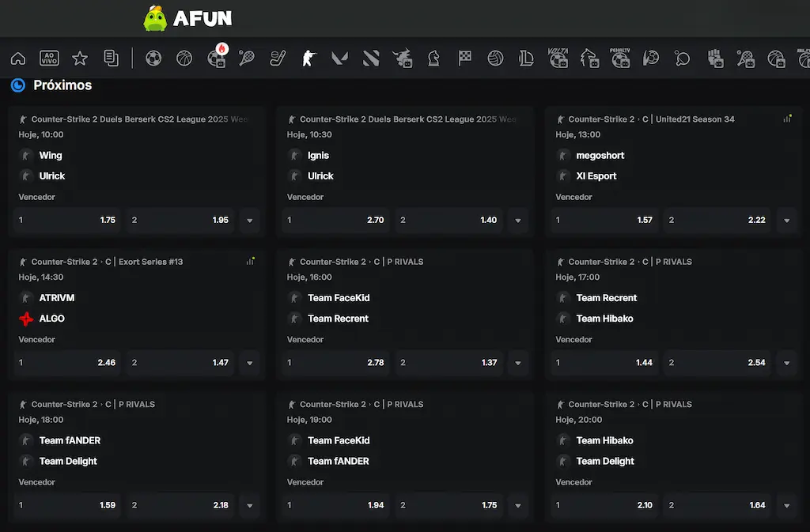
Task: Expand more markets for megoshort vs XI Esport
Action: pyautogui.click(x=787, y=221)
